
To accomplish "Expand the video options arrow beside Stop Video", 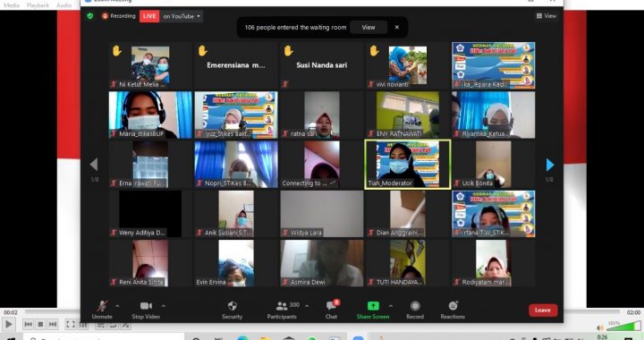I will click(164, 306).
